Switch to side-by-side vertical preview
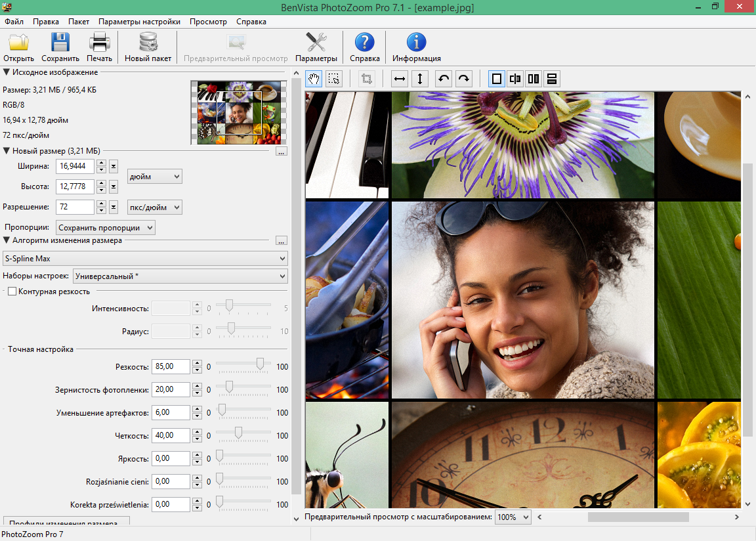Image resolution: width=756 pixels, height=541 pixels. [x=534, y=79]
